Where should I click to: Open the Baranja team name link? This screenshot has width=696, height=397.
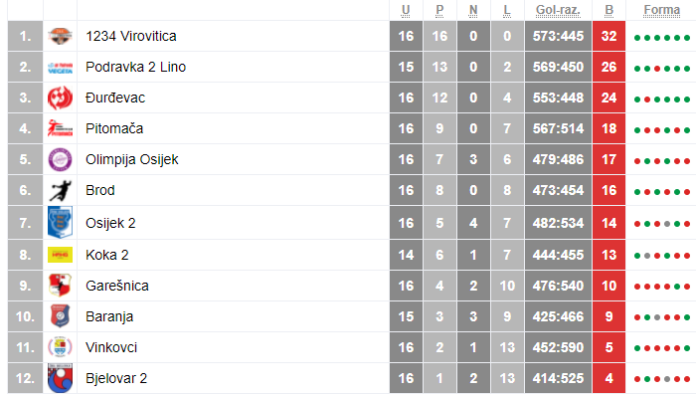(109, 317)
